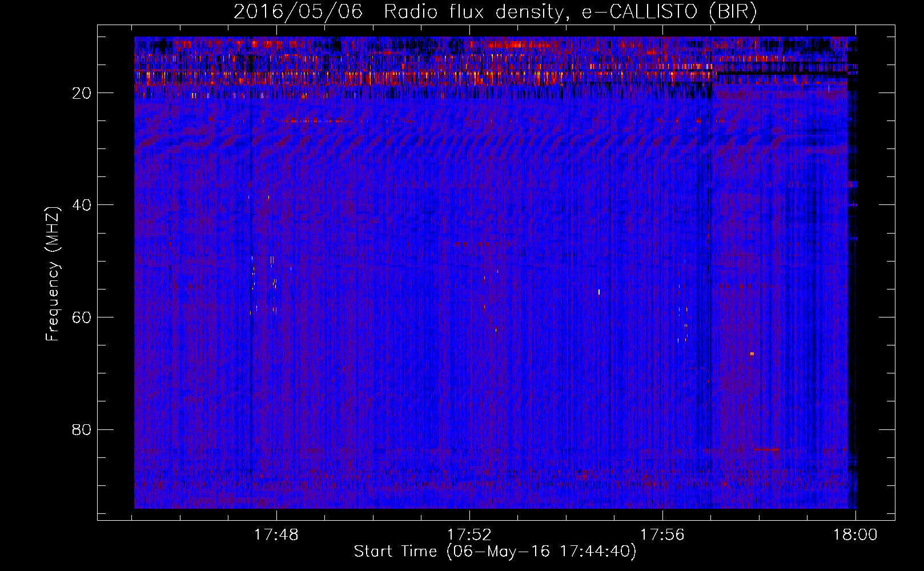This screenshot has width=924, height=571.
Task: Click the y-axis label 'Frequency (MHZ)'
Action: (53, 274)
